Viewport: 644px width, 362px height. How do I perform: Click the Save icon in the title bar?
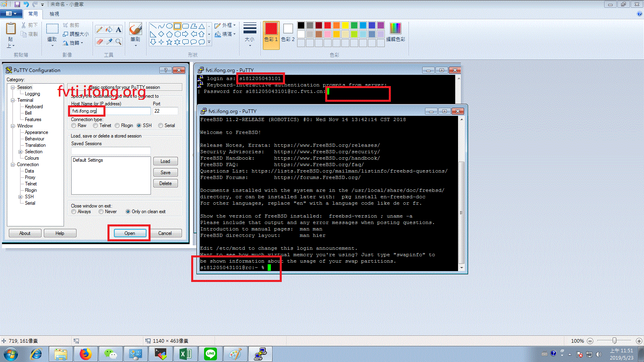[17, 4]
